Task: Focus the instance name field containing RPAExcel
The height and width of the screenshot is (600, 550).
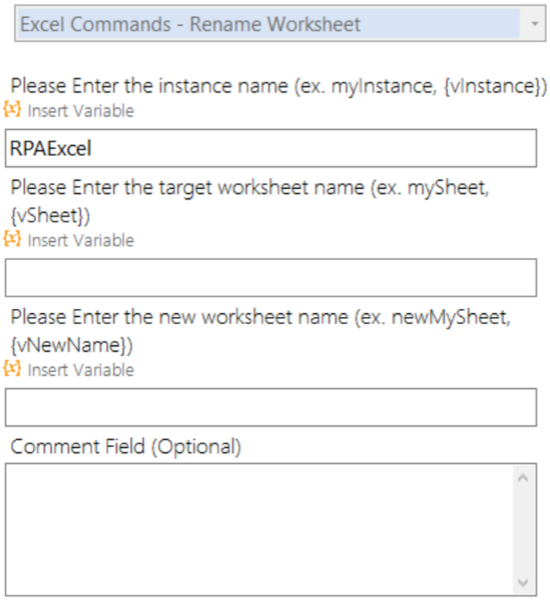Action: pyautogui.click(x=271, y=148)
